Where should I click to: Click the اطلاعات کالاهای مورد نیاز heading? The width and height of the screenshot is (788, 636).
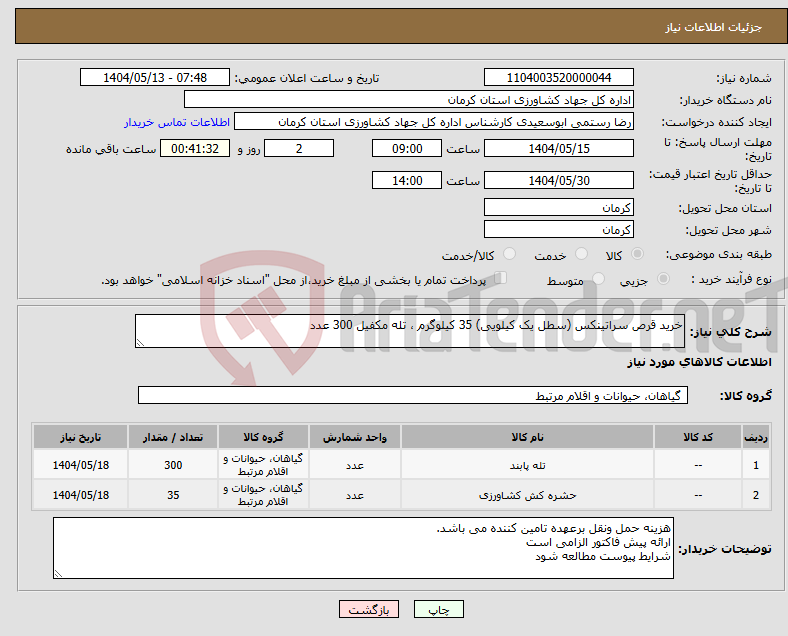[699, 362]
